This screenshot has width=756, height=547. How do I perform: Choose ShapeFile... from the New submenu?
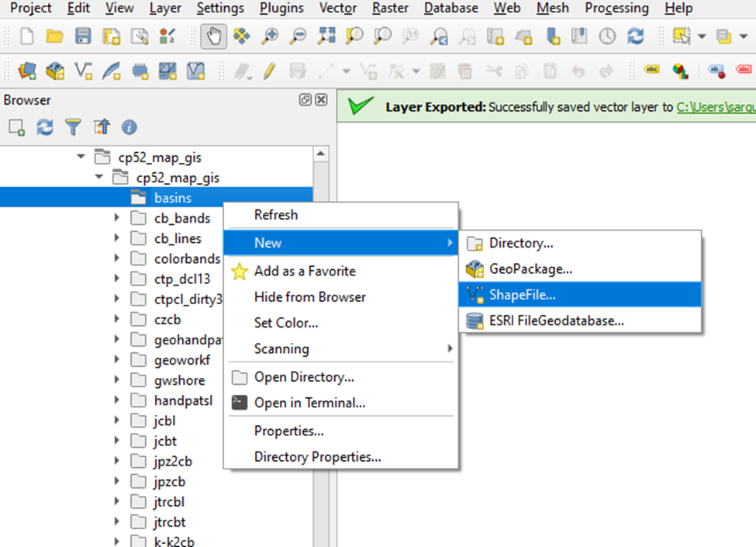pos(580,295)
